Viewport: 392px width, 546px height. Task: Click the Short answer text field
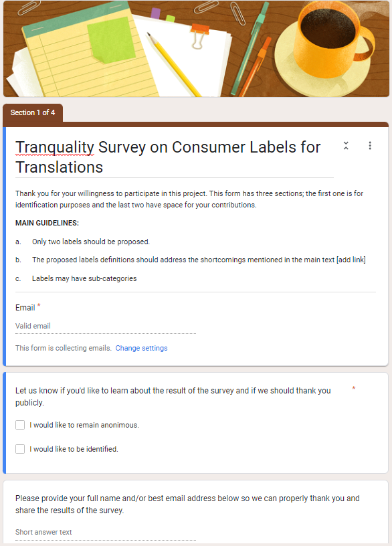(x=106, y=533)
